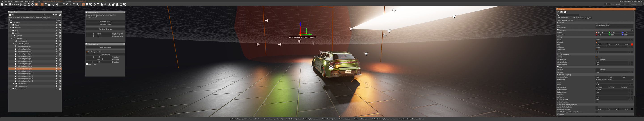Open the File menu
Viewport: 644px width, 121px height.
tap(2, 1)
